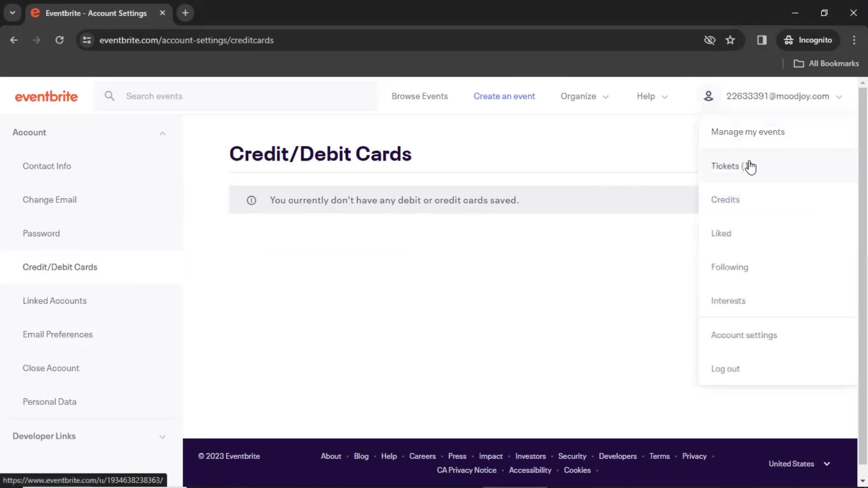Click Log out from user menu
This screenshot has height=488, width=868.
click(726, 368)
